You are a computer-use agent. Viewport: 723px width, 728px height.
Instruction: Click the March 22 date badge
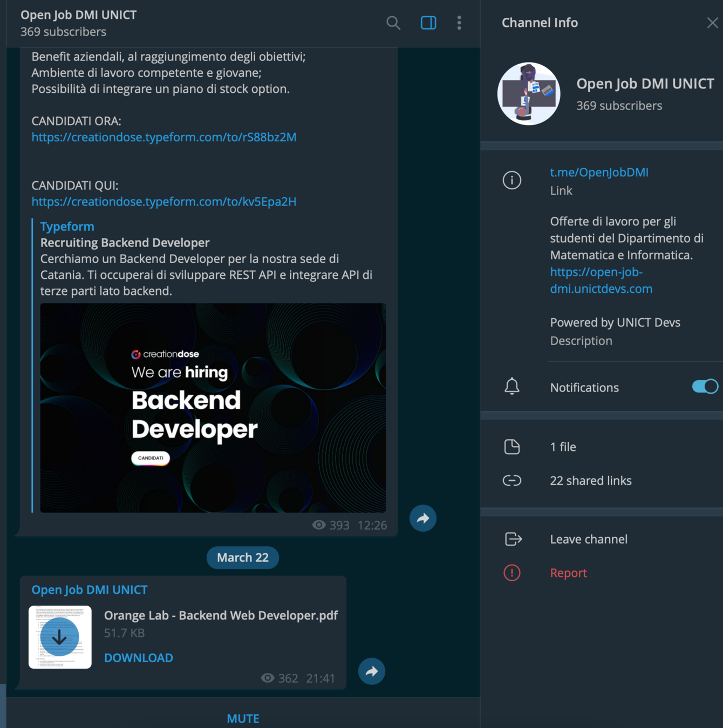243,558
